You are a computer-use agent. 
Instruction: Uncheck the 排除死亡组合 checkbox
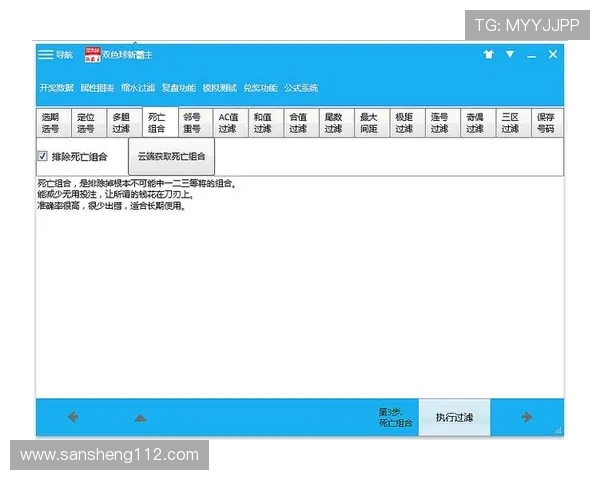click(42, 156)
